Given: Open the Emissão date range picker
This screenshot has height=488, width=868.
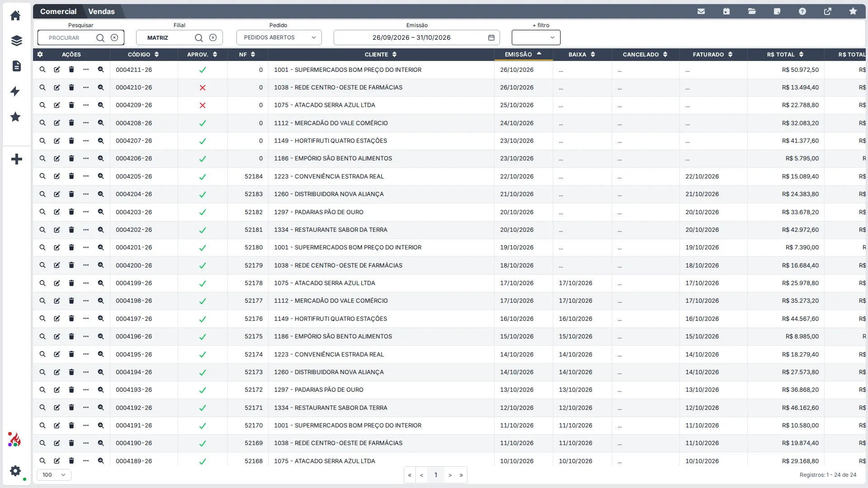Looking at the screenshot, I should point(416,38).
